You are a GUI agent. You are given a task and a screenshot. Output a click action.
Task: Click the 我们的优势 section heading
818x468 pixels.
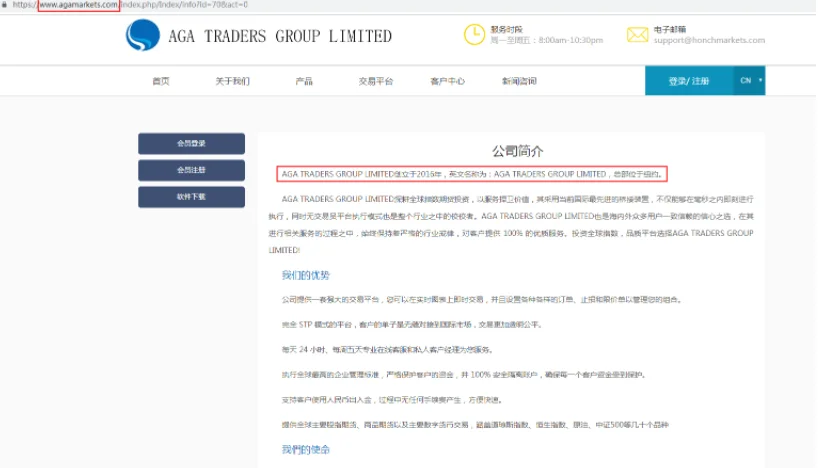[306, 275]
